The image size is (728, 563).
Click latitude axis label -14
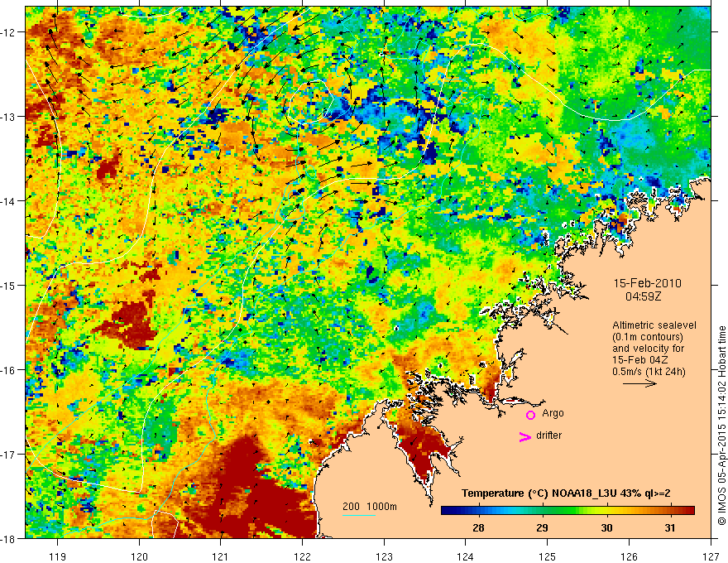(x=9, y=201)
